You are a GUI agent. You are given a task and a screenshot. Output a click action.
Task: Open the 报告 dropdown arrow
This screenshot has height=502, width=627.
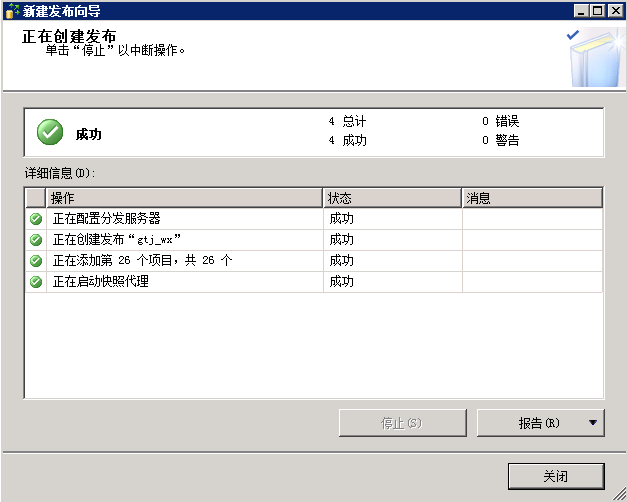coord(594,423)
